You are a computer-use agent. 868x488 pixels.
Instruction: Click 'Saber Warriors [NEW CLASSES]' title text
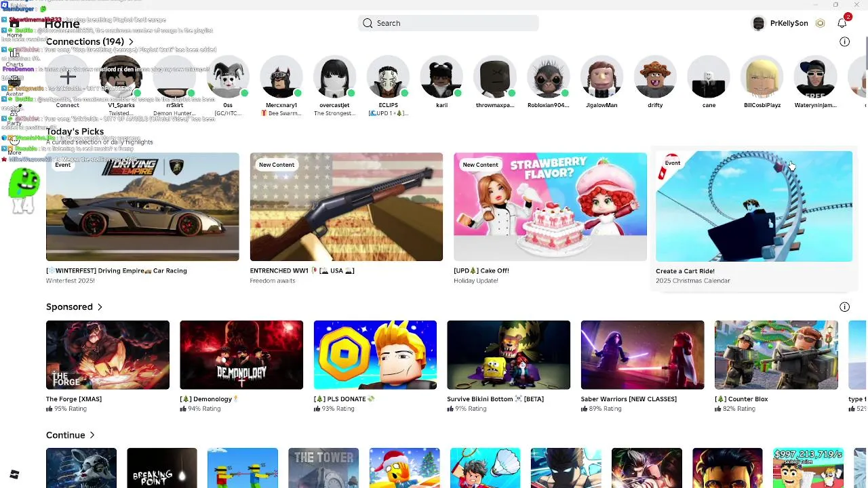coord(629,399)
